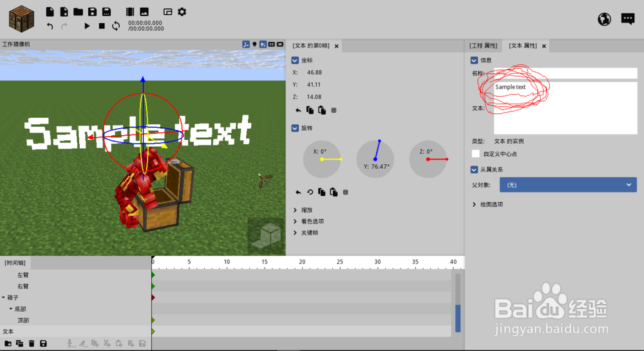Close the 文本 的第0帧 tab
Image resolution: width=644 pixels, height=351 pixels.
click(x=336, y=46)
